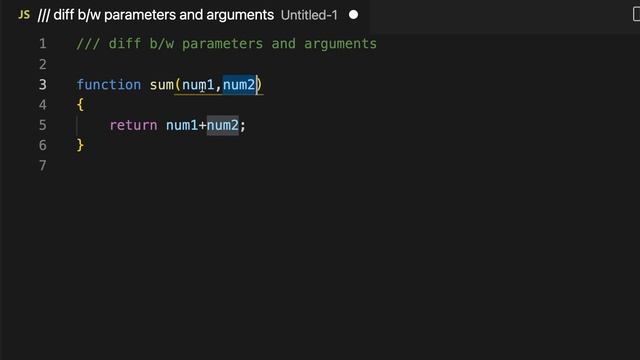Click line number 7 in the gutter
Image resolution: width=640 pixels, height=360 pixels.
coord(42,166)
